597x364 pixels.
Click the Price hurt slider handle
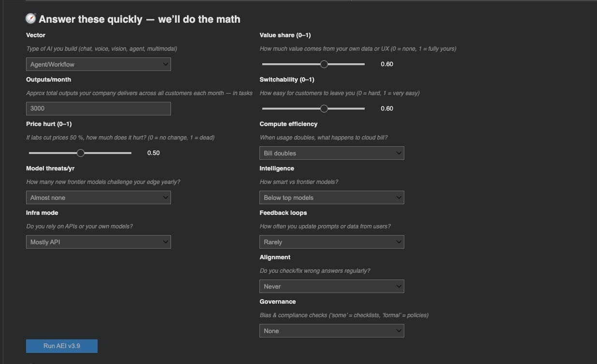81,153
